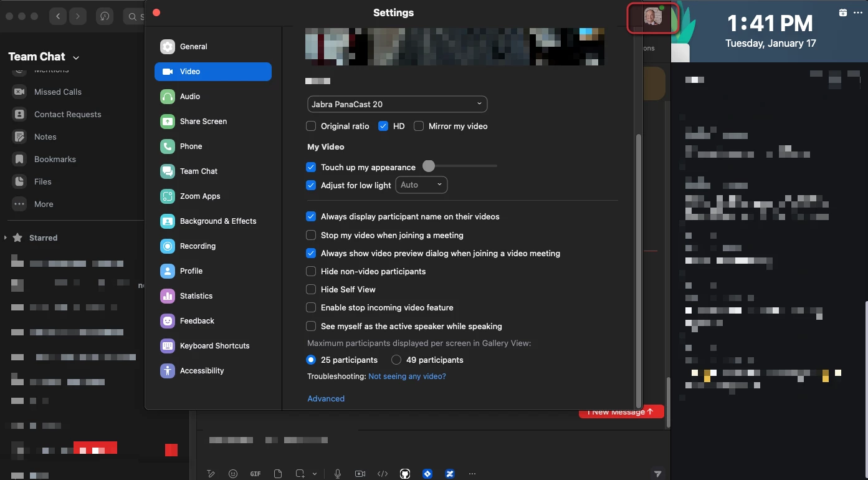The width and height of the screenshot is (868, 480).
Task: Click the text formatting pencil icon in chat toolbar
Action: pyautogui.click(x=211, y=474)
